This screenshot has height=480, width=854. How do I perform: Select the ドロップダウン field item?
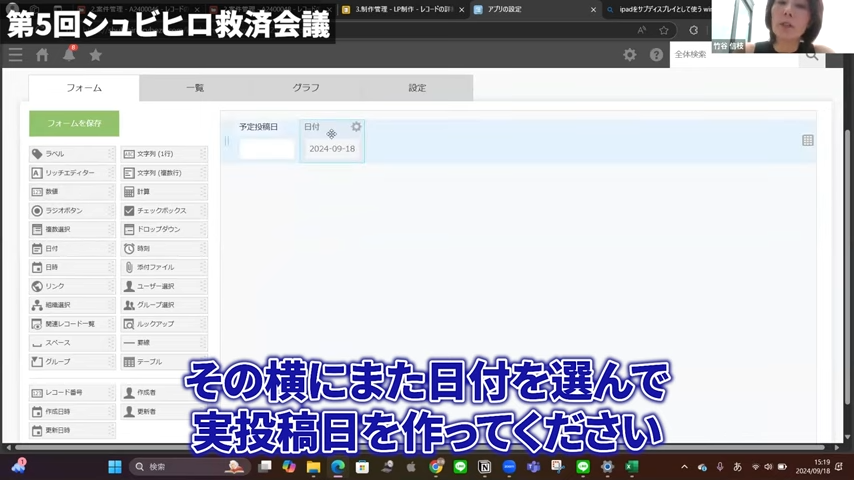[164, 229]
